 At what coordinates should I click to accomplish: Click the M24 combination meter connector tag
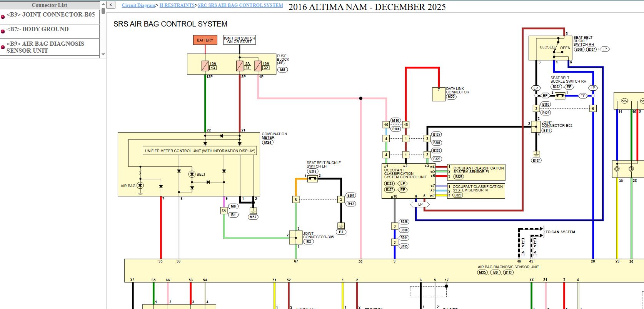click(268, 143)
